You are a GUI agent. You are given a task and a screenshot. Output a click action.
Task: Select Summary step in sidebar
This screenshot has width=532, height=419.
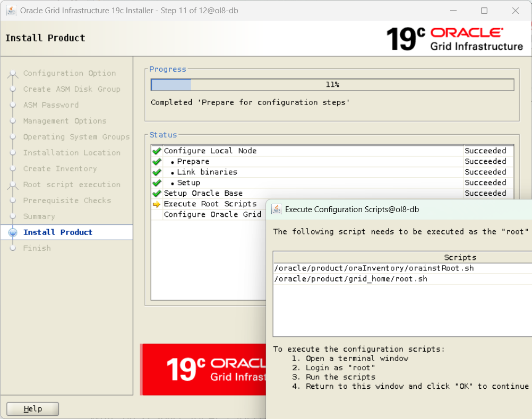pos(39,216)
